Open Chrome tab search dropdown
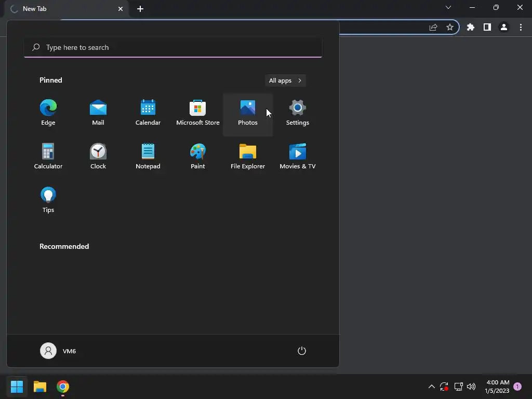The height and width of the screenshot is (399, 532). point(448,7)
